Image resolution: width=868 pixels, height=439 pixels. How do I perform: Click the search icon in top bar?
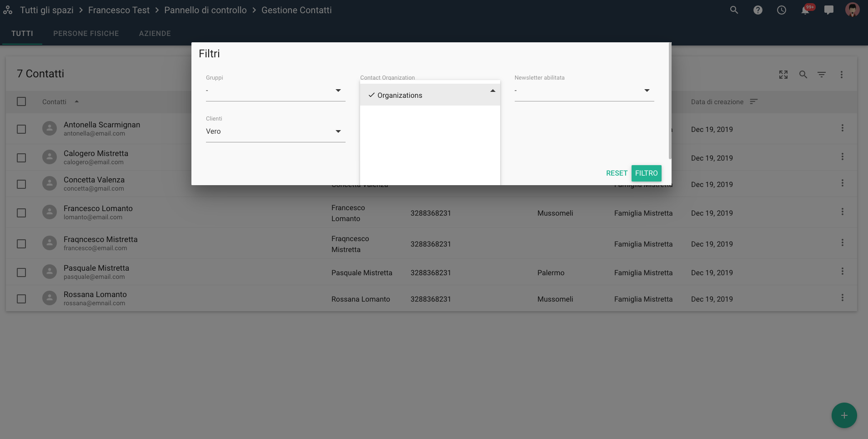click(x=734, y=10)
